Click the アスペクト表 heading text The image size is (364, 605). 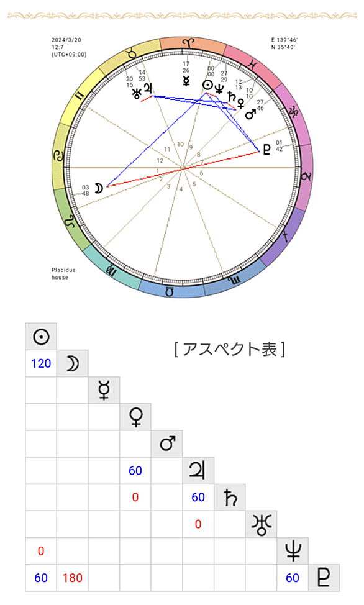[x=230, y=350]
